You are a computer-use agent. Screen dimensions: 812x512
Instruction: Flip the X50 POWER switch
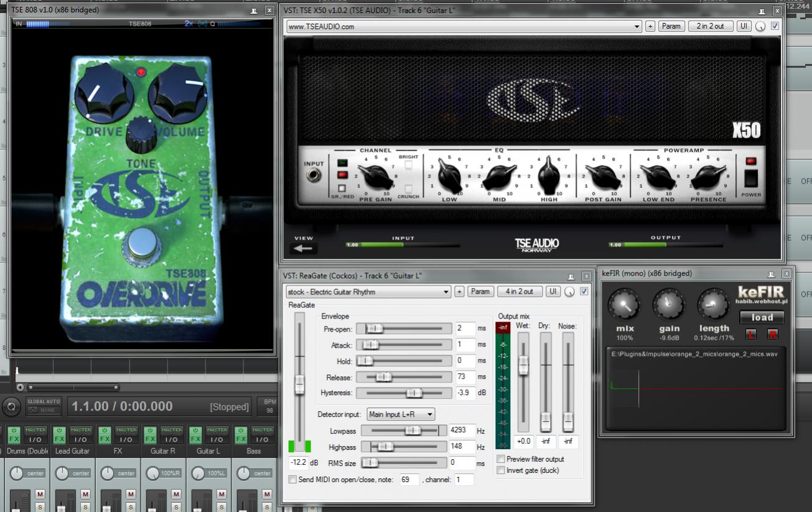click(752, 179)
